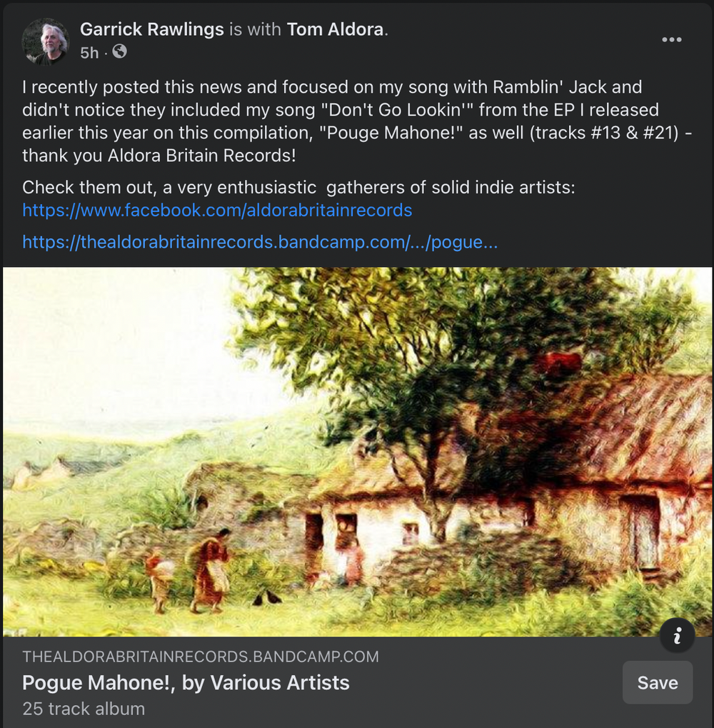Open the cottage painting link preview image
The image size is (714, 728).
pyautogui.click(x=357, y=452)
